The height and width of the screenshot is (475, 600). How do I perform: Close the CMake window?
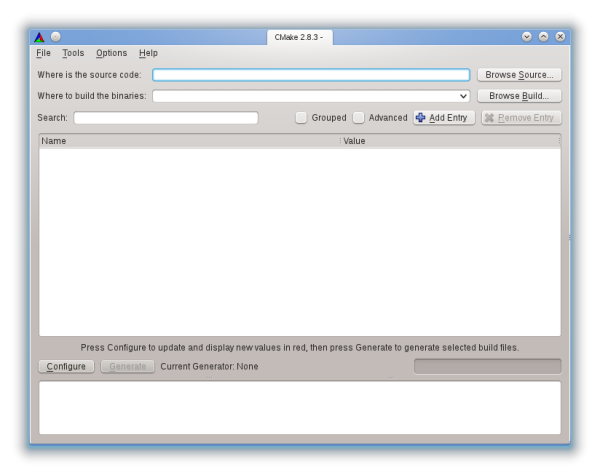tap(560, 37)
